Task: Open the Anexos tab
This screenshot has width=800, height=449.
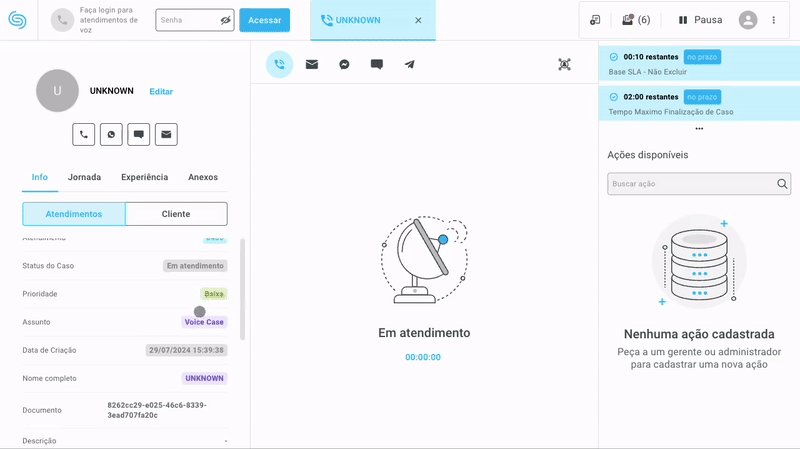Action: tap(203, 177)
